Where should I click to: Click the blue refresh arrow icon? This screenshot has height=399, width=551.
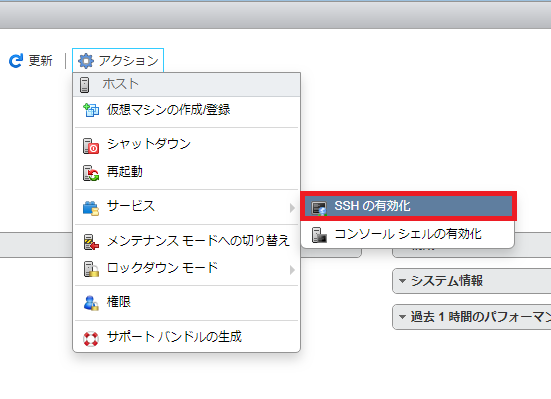(x=16, y=60)
